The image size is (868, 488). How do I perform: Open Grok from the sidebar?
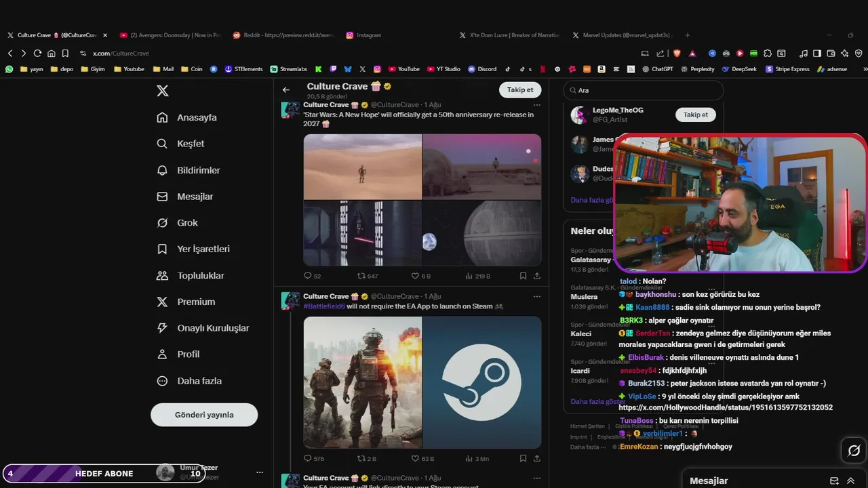pyautogui.click(x=178, y=222)
